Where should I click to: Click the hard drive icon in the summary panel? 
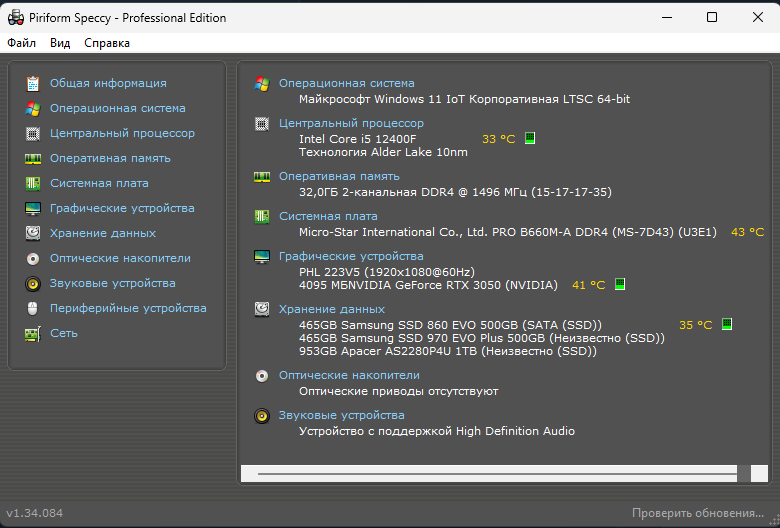point(262,310)
